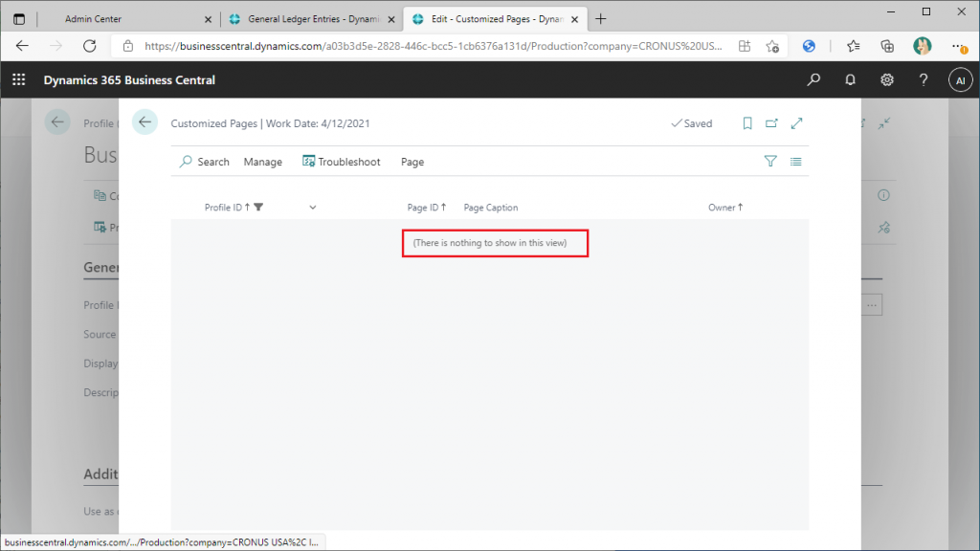Open the Manage menu
Screen dimensions: 980x551
tap(262, 163)
